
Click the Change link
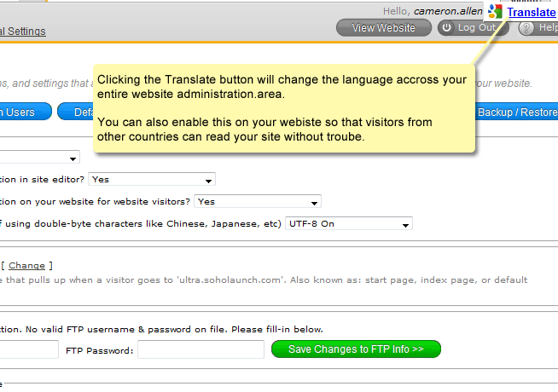(26, 266)
